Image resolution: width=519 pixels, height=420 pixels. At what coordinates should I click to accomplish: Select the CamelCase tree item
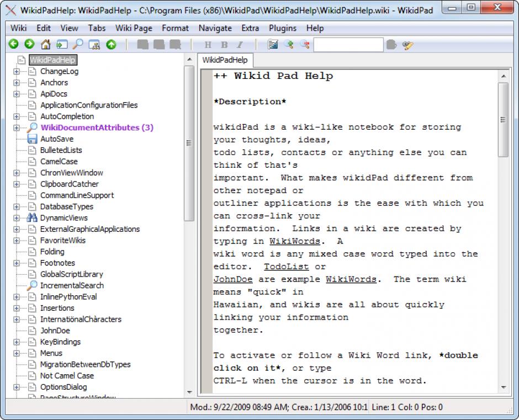click(x=59, y=161)
